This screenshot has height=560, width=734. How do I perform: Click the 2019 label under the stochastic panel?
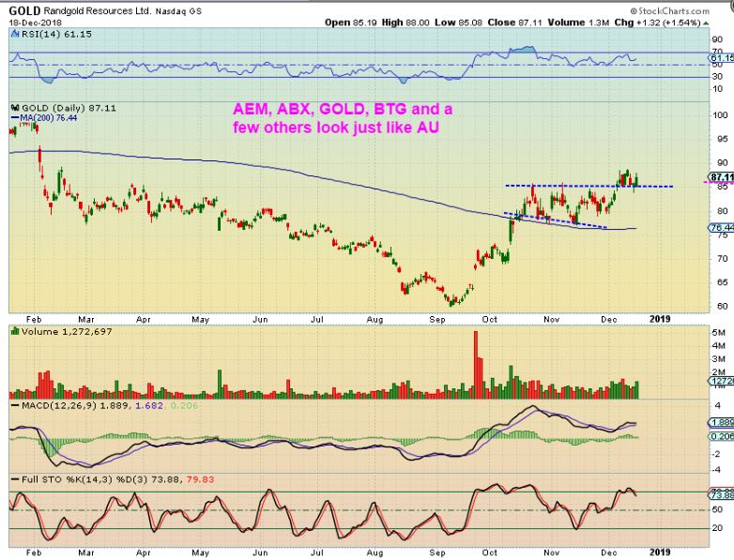(x=660, y=552)
